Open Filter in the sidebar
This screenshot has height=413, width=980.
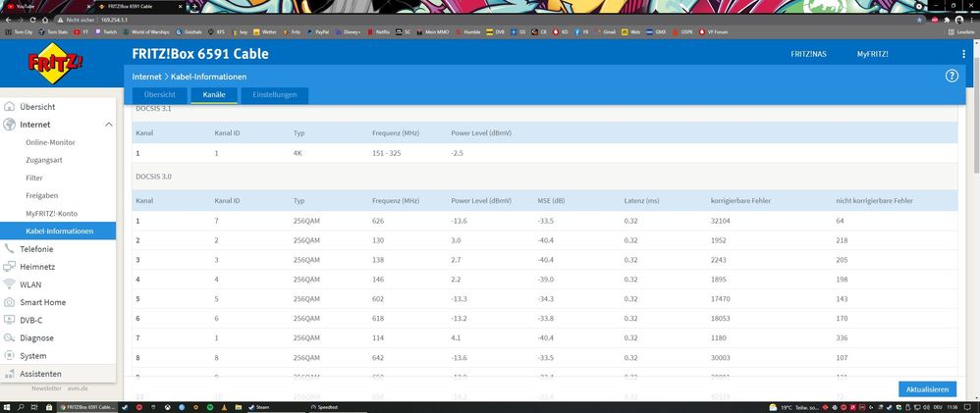point(33,179)
